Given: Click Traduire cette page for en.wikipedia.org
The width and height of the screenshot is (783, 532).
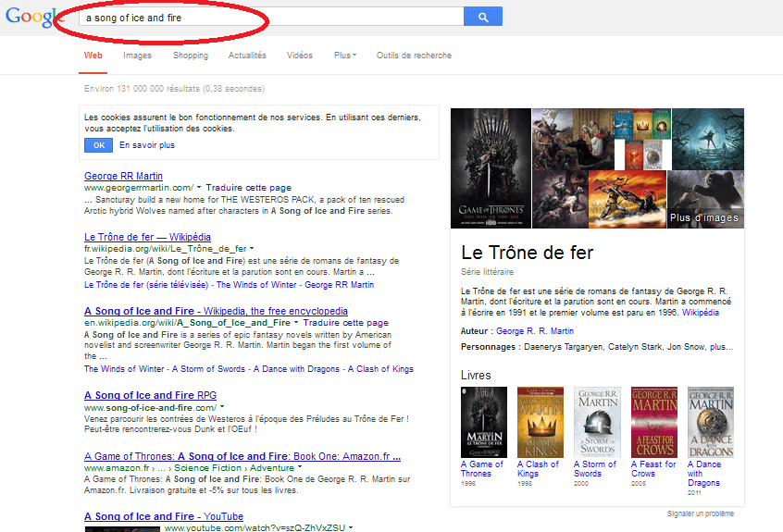Looking at the screenshot, I should (x=345, y=323).
